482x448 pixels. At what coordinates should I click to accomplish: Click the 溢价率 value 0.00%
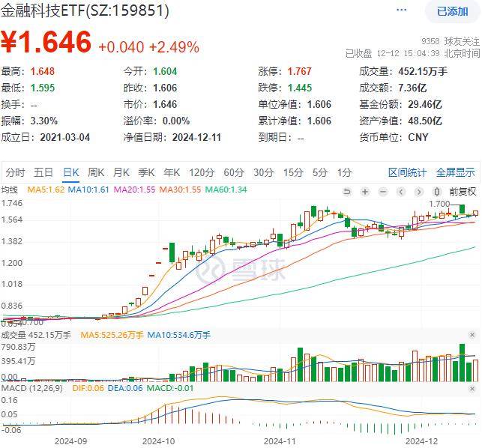pos(176,121)
